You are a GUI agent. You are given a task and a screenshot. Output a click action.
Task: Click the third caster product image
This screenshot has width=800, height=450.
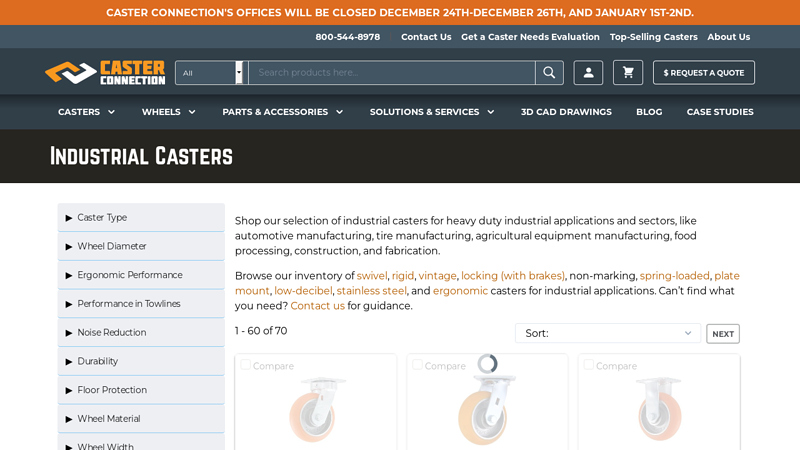[659, 410]
